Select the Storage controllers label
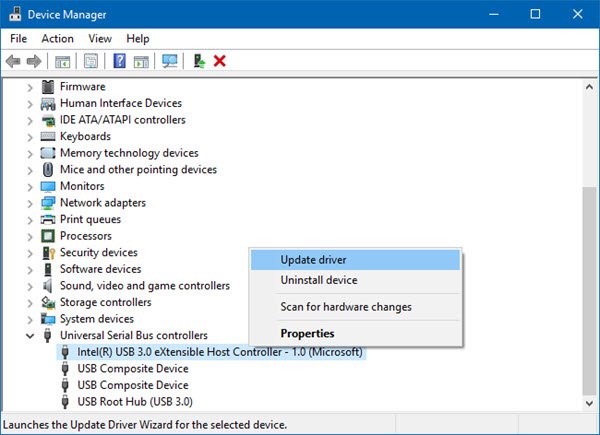 click(106, 302)
